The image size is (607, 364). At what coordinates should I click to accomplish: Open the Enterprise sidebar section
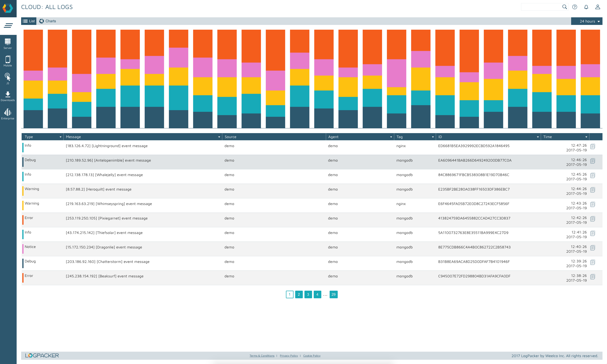coord(8,113)
